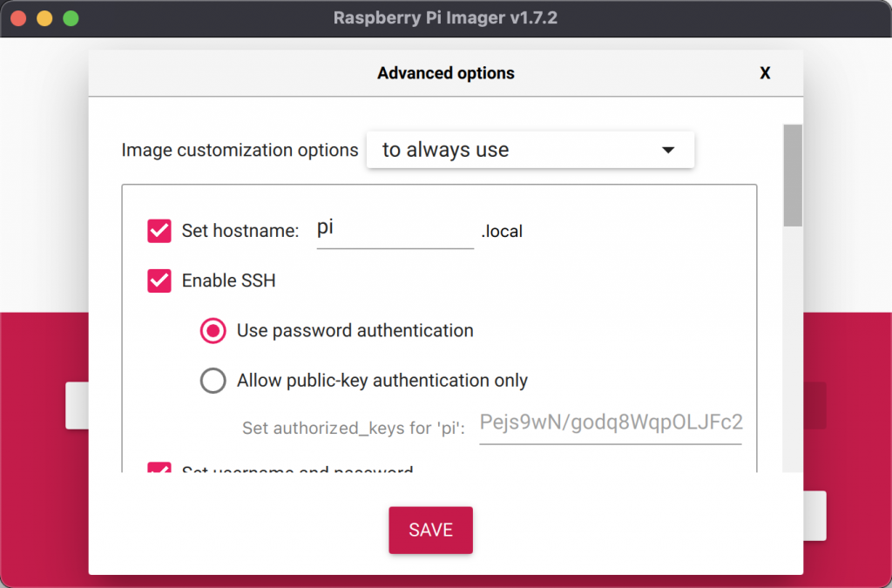
Task: Click the red macOS close window button
Action: (18, 18)
